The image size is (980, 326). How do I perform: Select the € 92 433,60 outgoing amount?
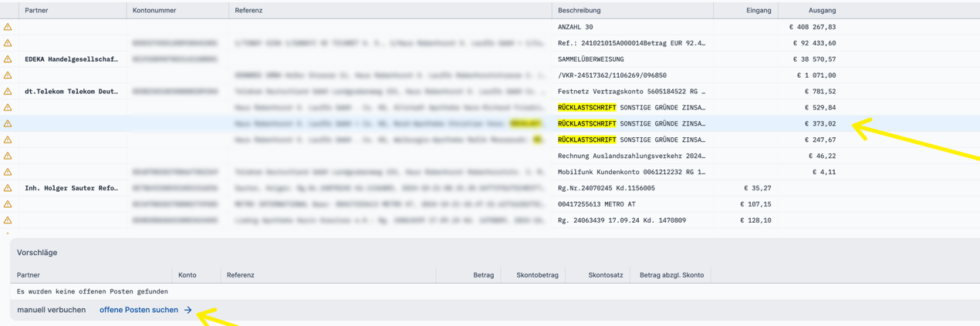[x=814, y=43]
